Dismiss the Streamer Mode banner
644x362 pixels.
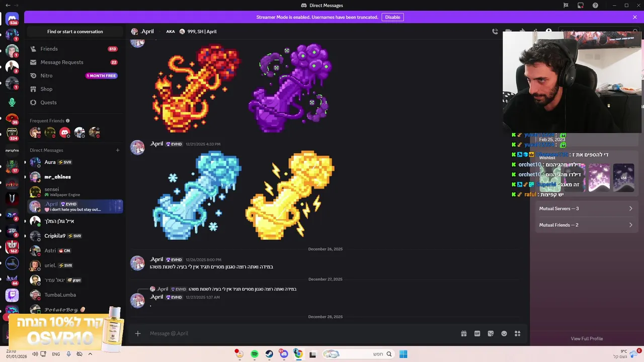click(x=635, y=17)
